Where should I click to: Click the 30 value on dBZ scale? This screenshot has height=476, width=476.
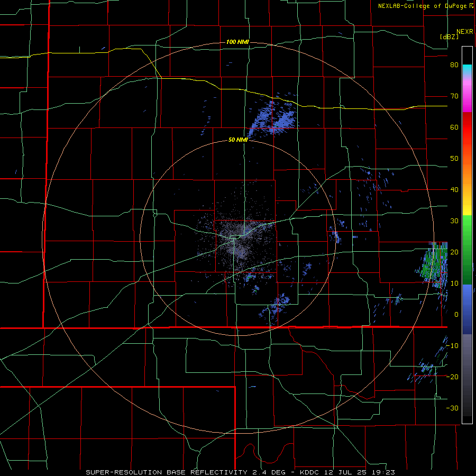coord(454,221)
